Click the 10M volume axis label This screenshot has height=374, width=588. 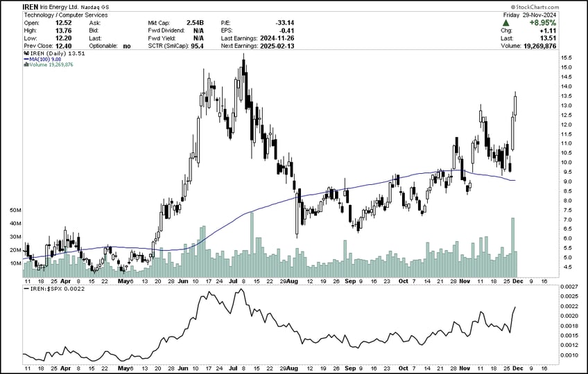pyautogui.click(x=15, y=263)
